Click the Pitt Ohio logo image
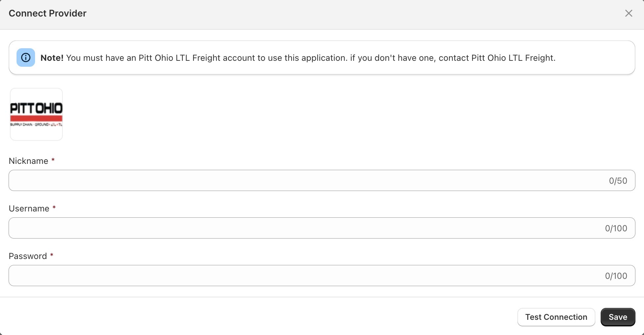644x335 pixels. point(36,114)
